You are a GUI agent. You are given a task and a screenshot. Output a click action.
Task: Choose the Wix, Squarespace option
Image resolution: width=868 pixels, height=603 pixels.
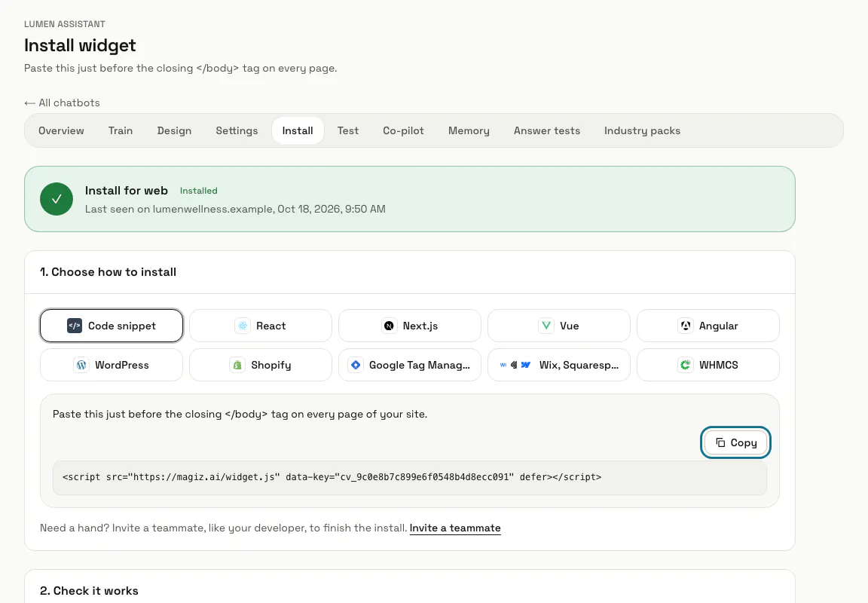coord(559,365)
